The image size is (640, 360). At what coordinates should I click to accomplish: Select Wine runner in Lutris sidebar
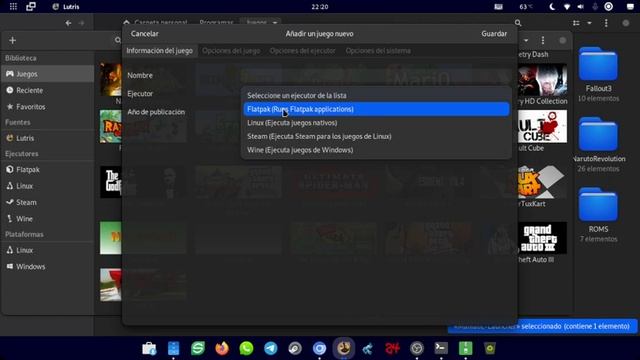tap(48, 219)
